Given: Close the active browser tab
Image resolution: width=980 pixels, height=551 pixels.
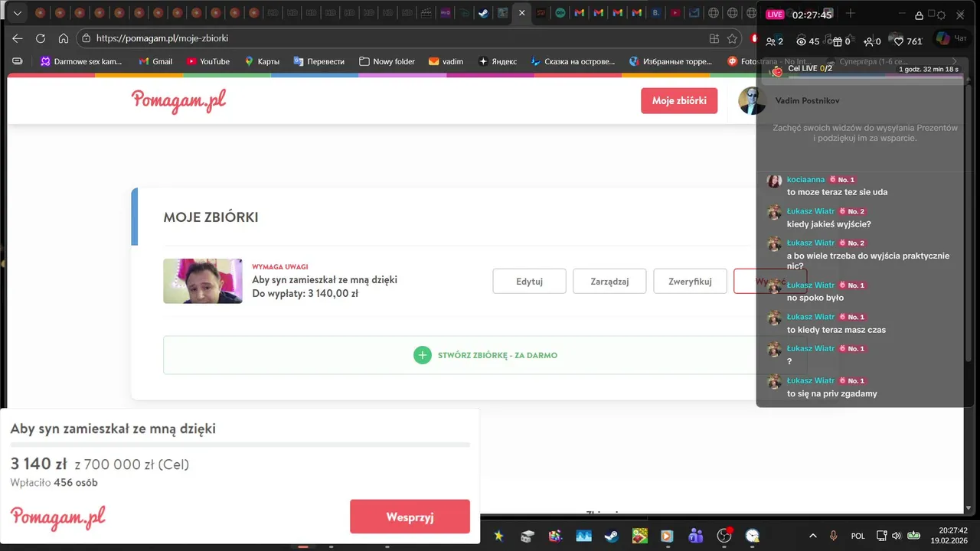Looking at the screenshot, I should (521, 13).
